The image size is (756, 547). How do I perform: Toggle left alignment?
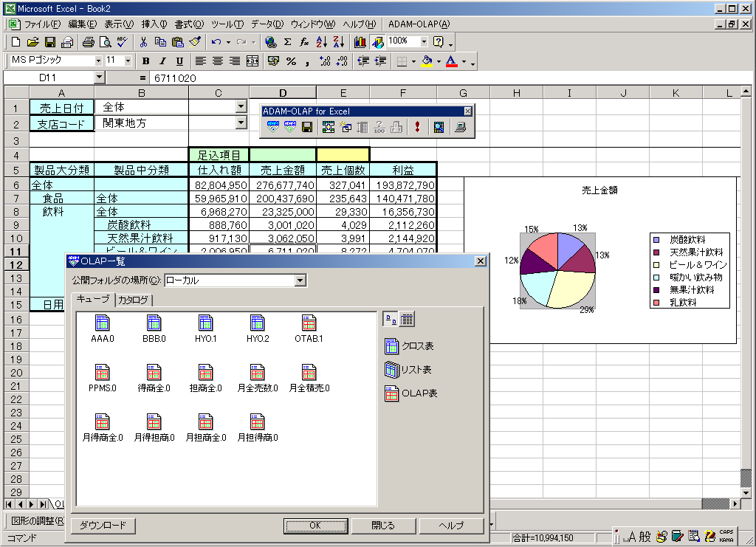tap(201, 61)
